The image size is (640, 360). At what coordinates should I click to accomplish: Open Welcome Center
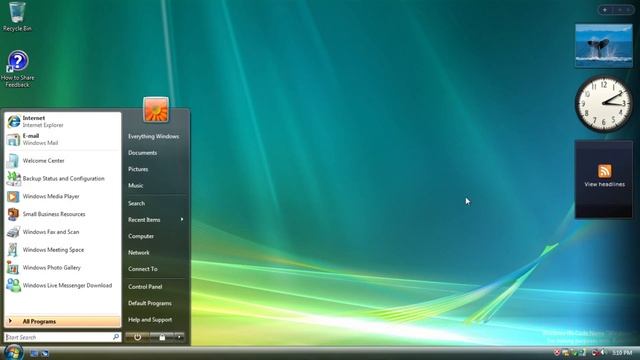[63, 161]
